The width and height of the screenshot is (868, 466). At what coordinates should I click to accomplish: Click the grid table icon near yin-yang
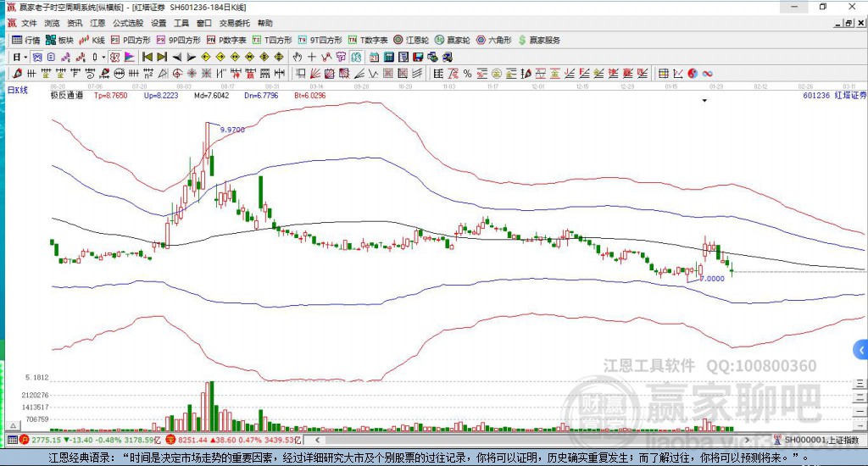pos(663,74)
